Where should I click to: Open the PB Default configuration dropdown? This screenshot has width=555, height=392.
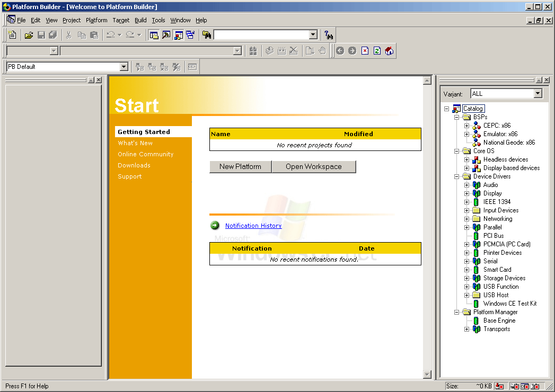tap(124, 67)
